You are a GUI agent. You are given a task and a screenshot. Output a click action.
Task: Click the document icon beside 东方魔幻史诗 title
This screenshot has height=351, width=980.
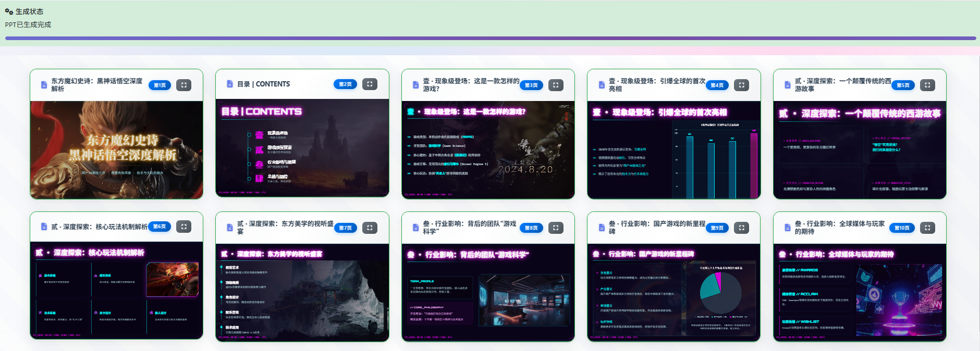(44, 85)
